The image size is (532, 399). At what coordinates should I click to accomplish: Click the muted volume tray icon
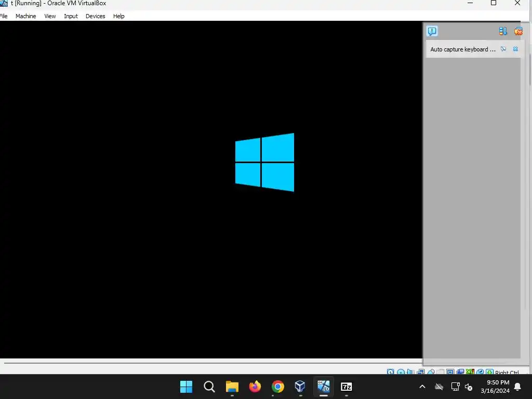469,387
